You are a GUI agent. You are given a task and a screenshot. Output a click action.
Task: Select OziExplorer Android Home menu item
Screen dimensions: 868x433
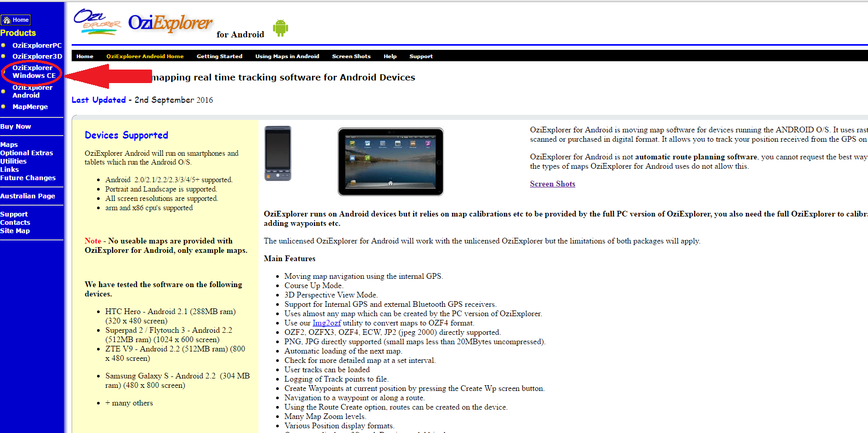tap(145, 56)
